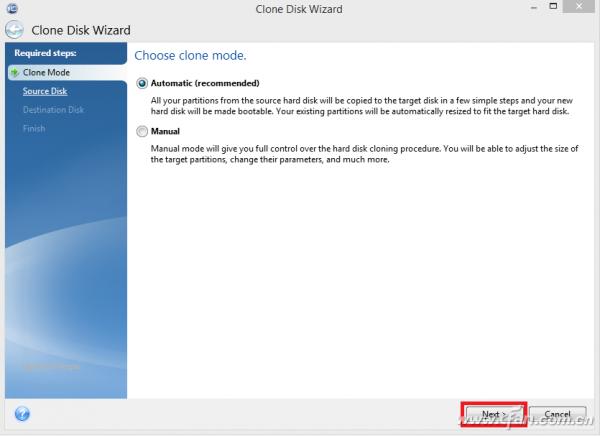Screen dimensions: 600x436
Task: Click the 'Choose clone mode.' heading
Action: 190,56
